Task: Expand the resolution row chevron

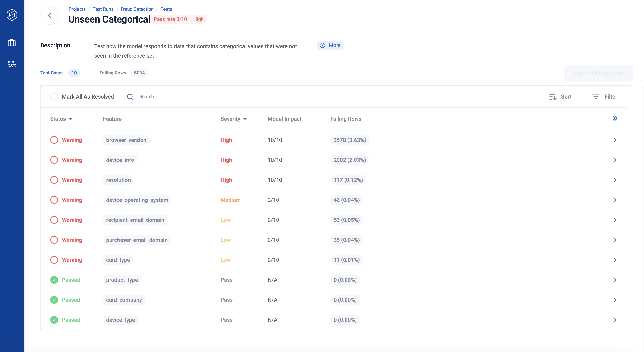Action: [x=615, y=180]
